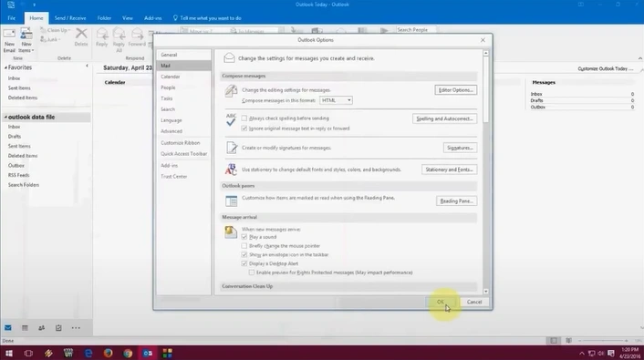This screenshot has height=360, width=644.
Task: Collapse the ribbon with the chevron
Action: tap(639, 58)
